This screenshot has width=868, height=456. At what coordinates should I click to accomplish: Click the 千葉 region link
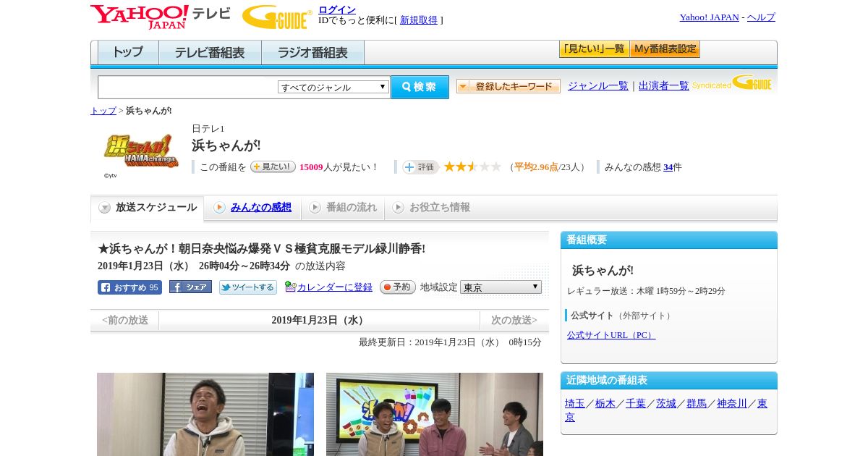(636, 403)
